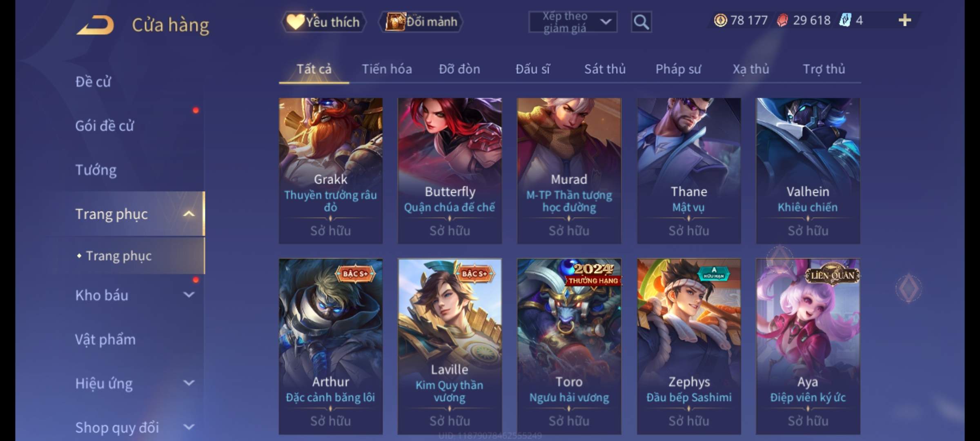980x441 pixels.
Task: Open Đổi mảnh chest exchange
Action: 421,22
